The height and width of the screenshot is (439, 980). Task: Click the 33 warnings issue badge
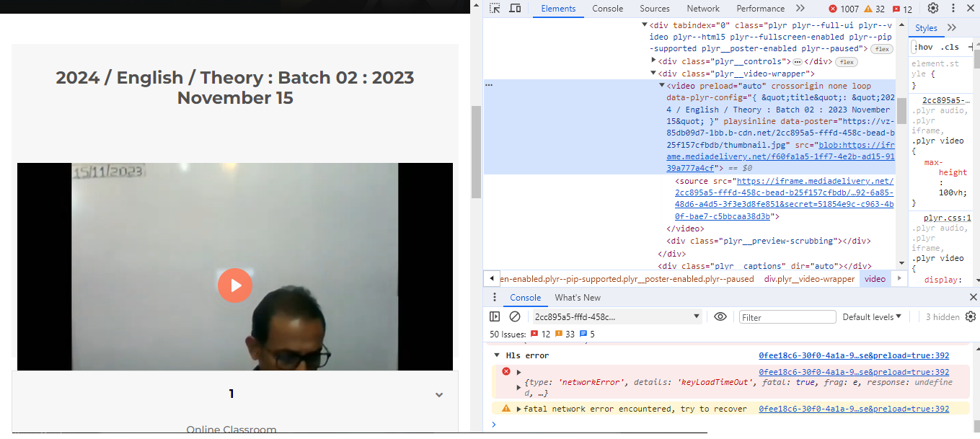pos(565,334)
